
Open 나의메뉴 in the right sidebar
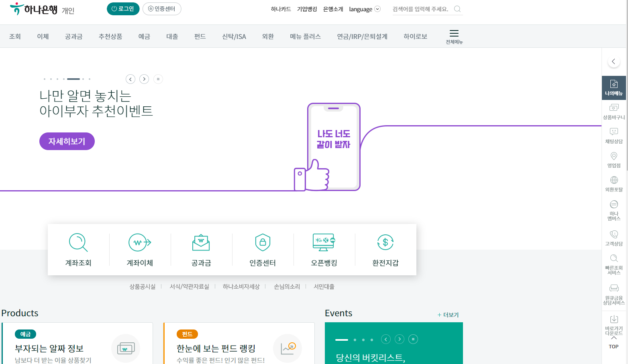[x=614, y=88]
